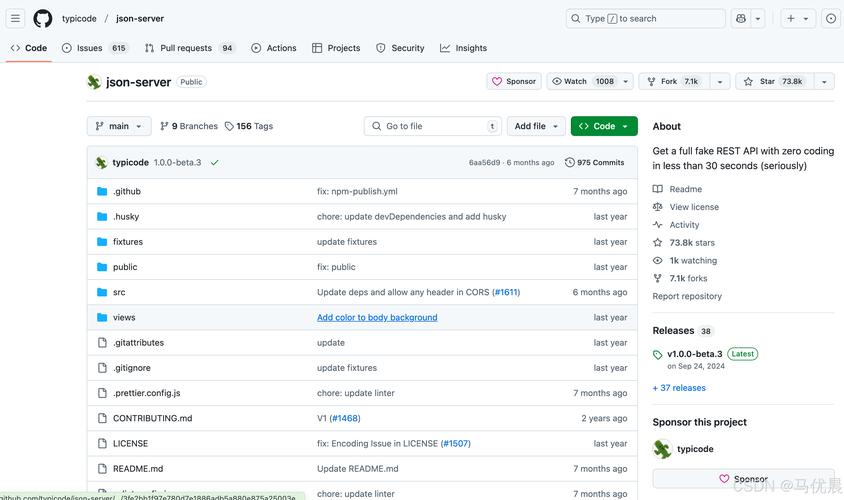Click the GitHub logo icon
The image size is (844, 500).
[43, 18]
